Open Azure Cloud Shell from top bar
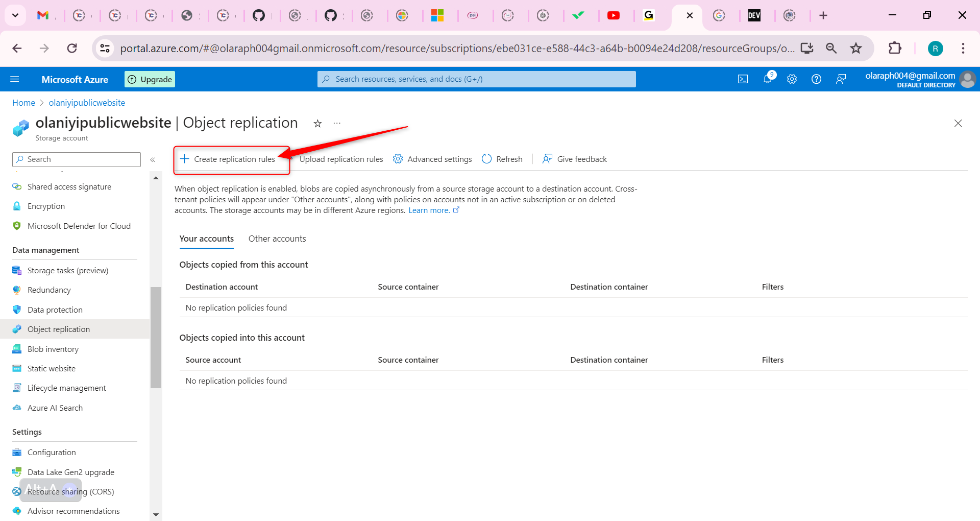This screenshot has width=980, height=521. (x=743, y=79)
